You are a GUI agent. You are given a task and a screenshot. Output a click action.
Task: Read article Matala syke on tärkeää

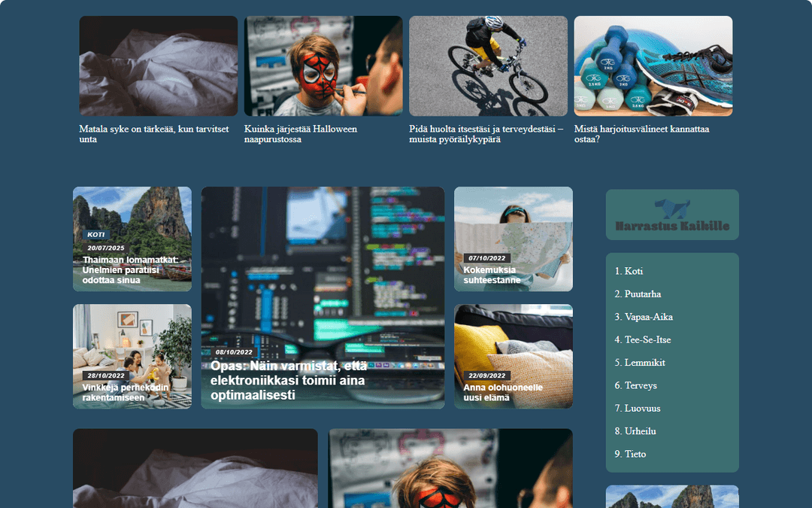click(x=154, y=134)
